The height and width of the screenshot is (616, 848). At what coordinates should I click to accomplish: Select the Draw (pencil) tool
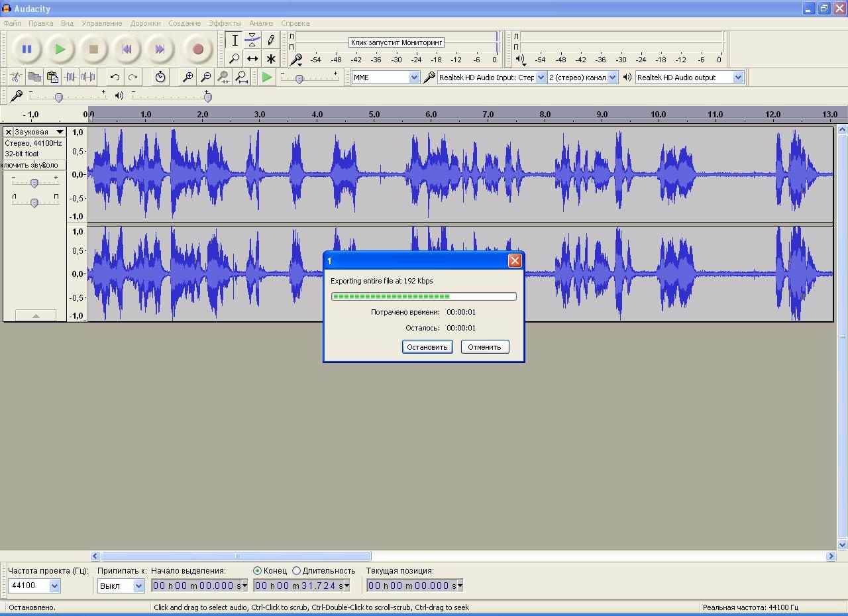[x=270, y=40]
